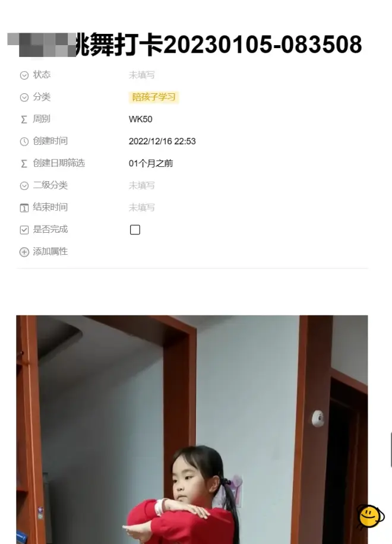Open the 二级分类 未填写 value dropdown

click(141, 186)
